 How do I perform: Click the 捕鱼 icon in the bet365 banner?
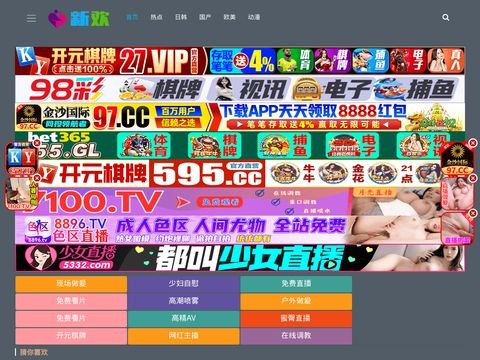coord(284,146)
